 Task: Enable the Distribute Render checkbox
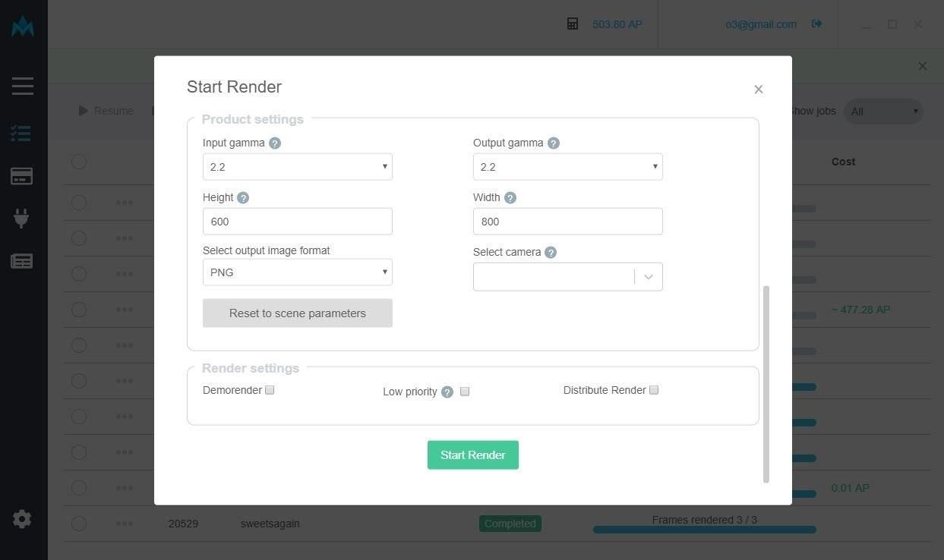coord(654,390)
